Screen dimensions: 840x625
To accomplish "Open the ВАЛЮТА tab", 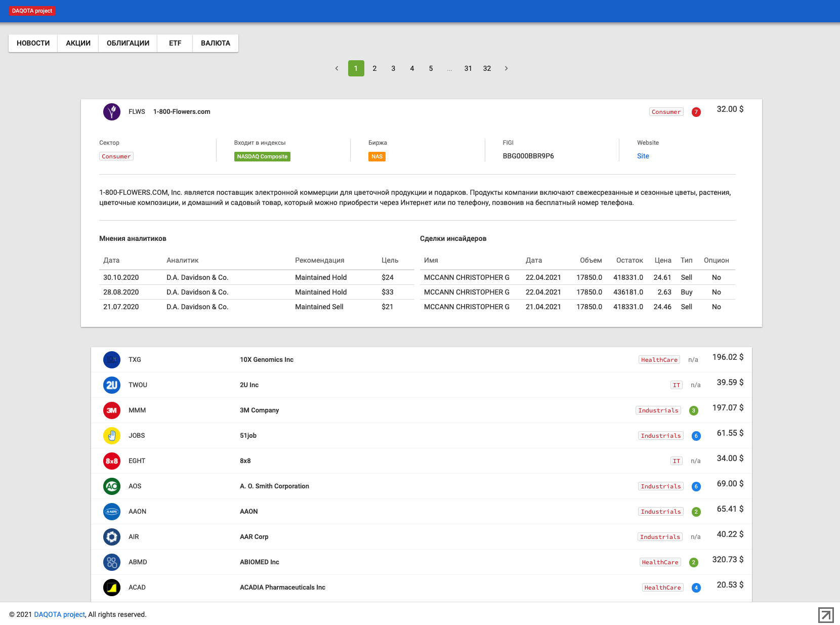I will tap(216, 43).
